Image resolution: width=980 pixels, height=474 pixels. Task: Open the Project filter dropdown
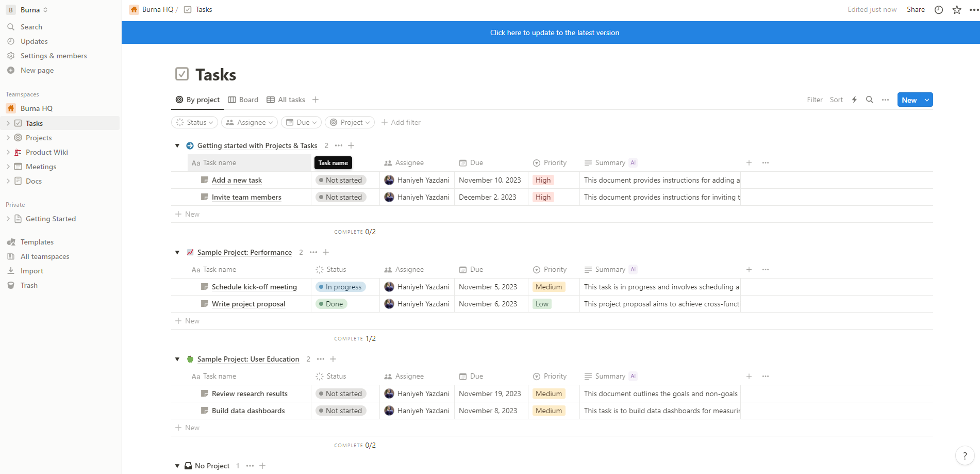[350, 122]
